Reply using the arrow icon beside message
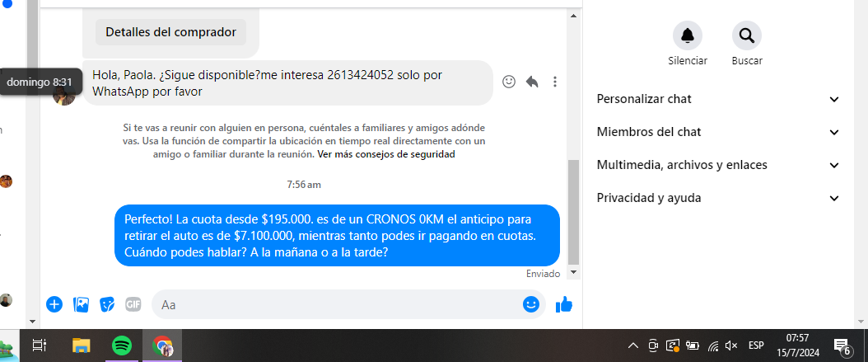Image resolution: width=868 pixels, height=362 pixels. (532, 82)
